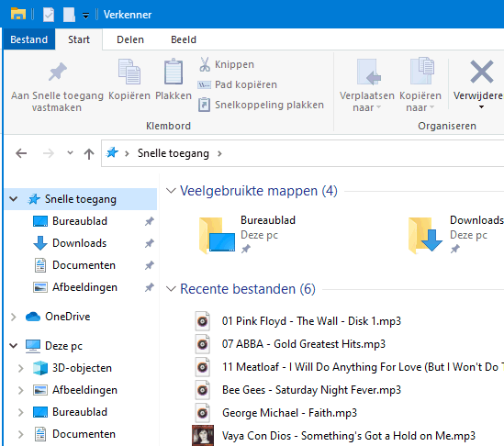The width and height of the screenshot is (504, 446).
Task: Expand Afbeeldingen under Deze pc
Action: click(x=20, y=390)
